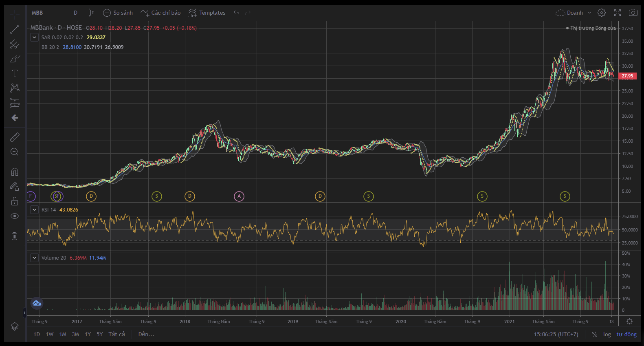Open chart settings gear in top toolbar

(601, 13)
